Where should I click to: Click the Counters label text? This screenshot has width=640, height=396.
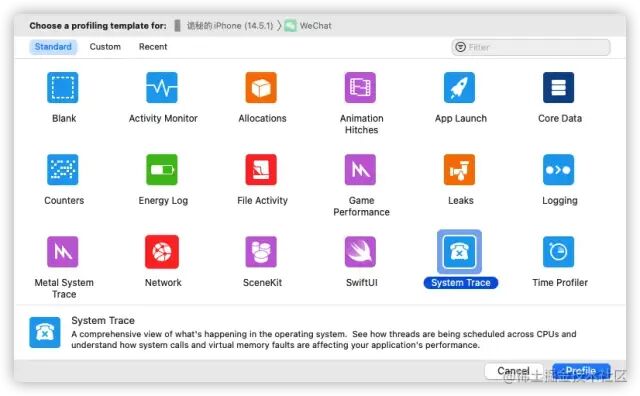(64, 200)
